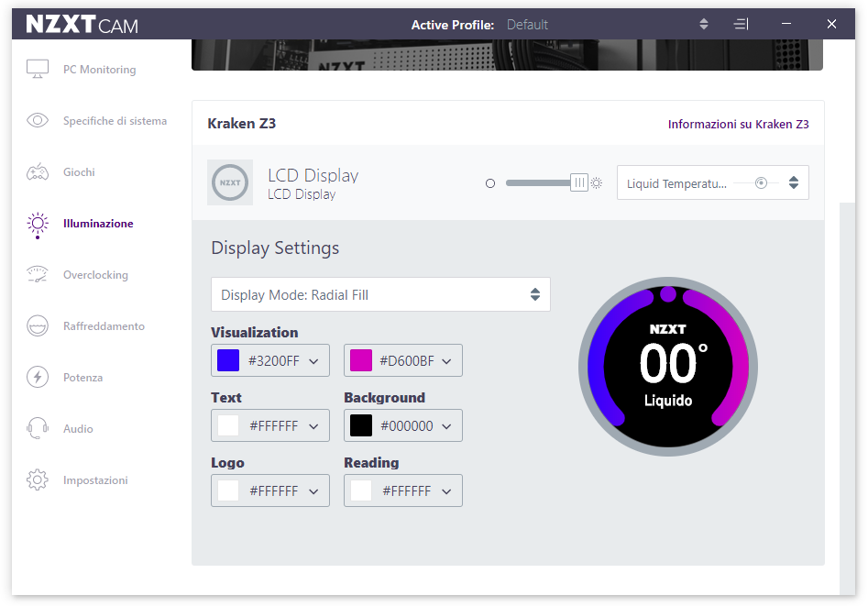Screen dimensions: 868x606
Task: Open the Text color #FFFFFF dropdown
Action: click(270, 425)
